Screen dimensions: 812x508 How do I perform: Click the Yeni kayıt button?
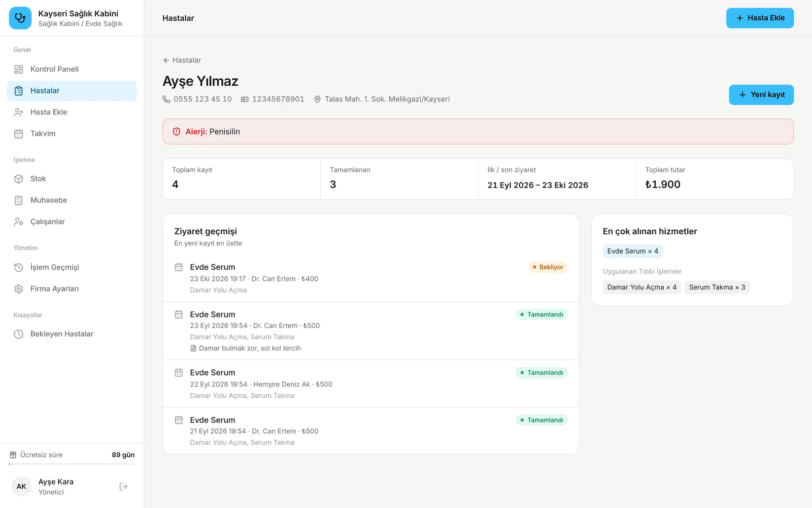(761, 95)
